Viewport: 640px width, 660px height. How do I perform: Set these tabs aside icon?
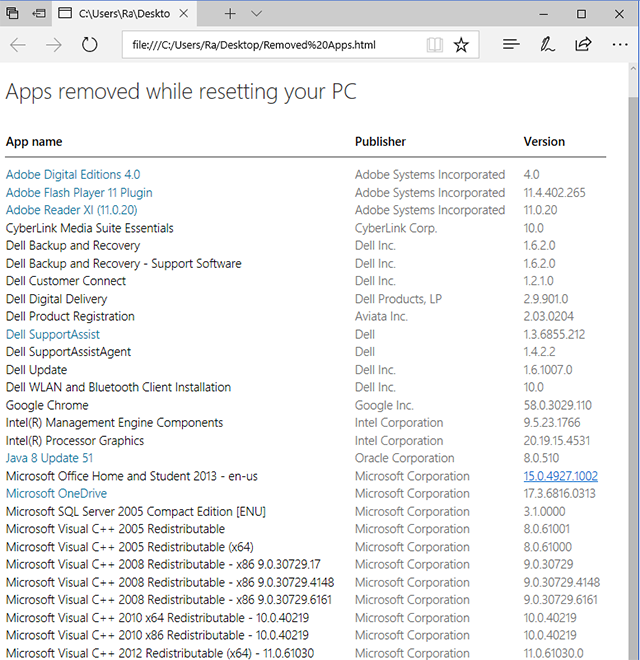39,13
